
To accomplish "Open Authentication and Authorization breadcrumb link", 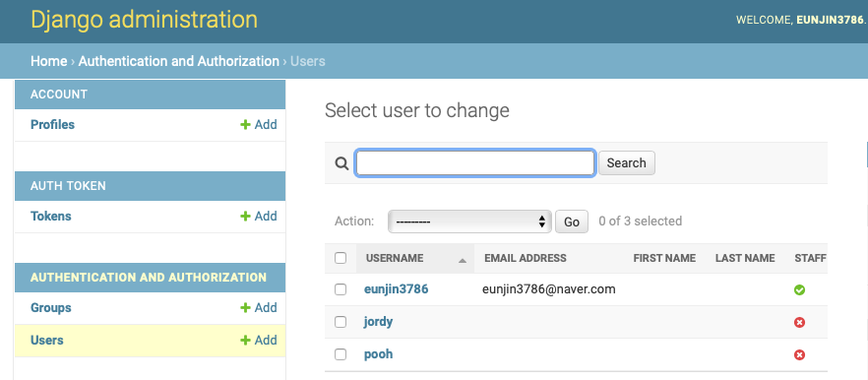I will tap(179, 61).
